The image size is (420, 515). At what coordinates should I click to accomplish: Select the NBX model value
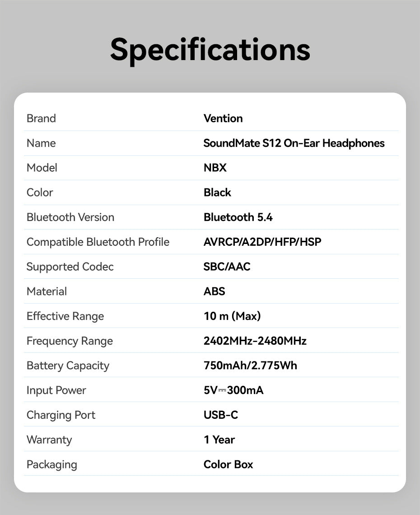[x=215, y=168]
